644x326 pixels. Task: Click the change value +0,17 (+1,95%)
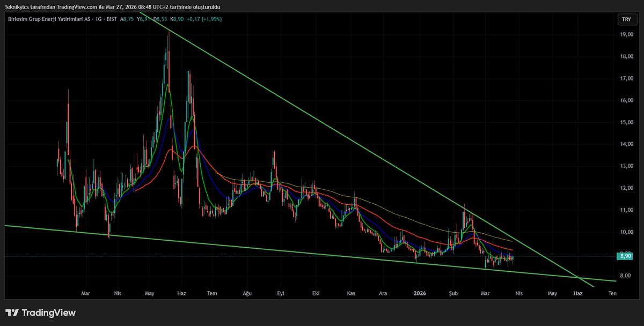pyautogui.click(x=204, y=19)
